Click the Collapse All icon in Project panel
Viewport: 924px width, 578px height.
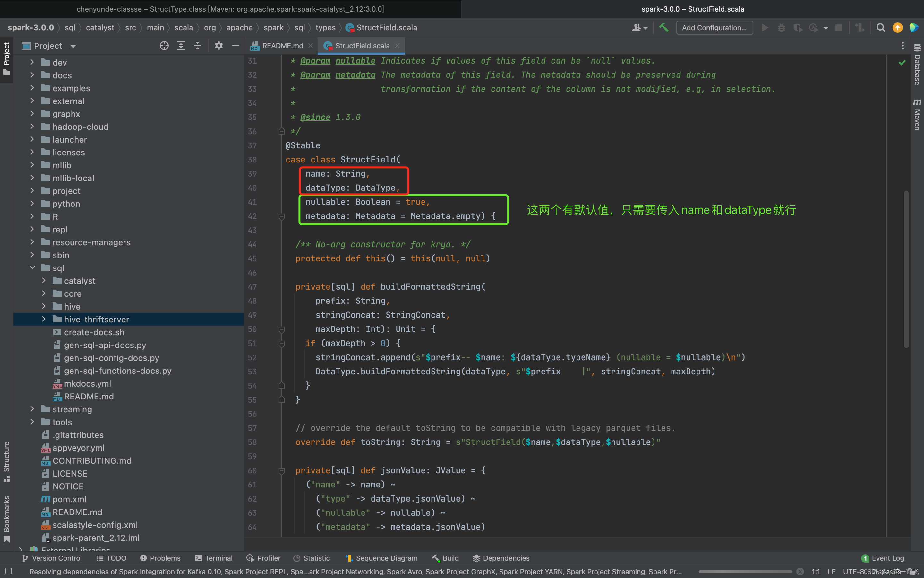(x=197, y=46)
